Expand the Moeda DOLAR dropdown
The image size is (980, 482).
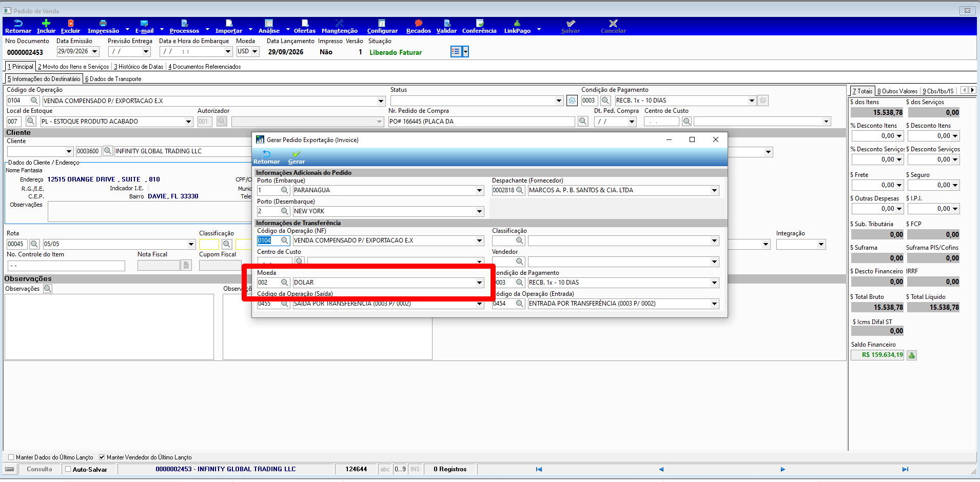[x=479, y=283]
